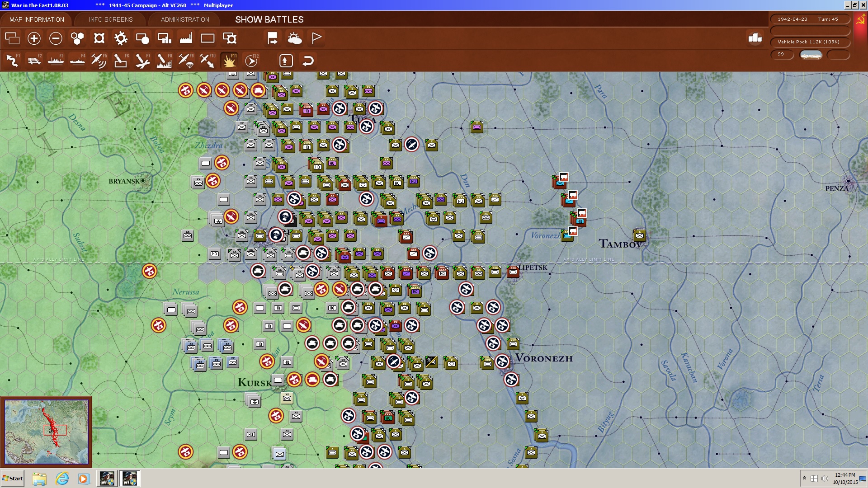Screen dimensions: 868x488
Task: Toggle the hex grid icon
Action: pyautogui.click(x=77, y=38)
